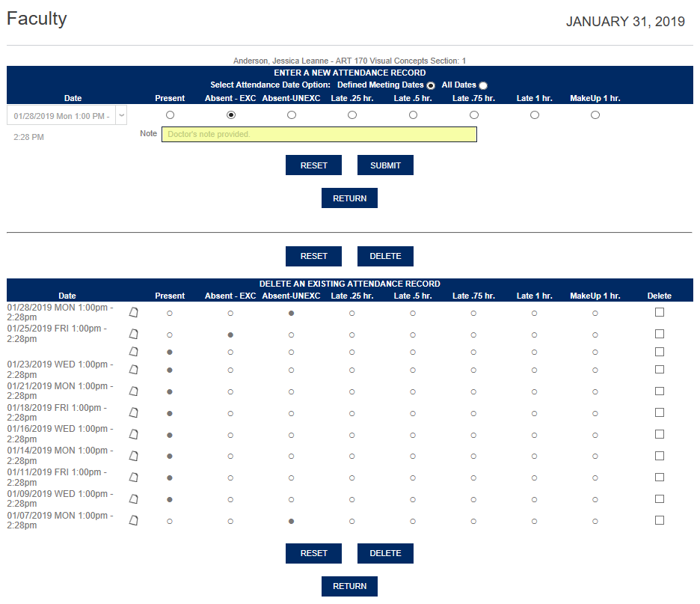Click MakeUp 1 hr. radio in 01/09/2019 row

point(595,500)
